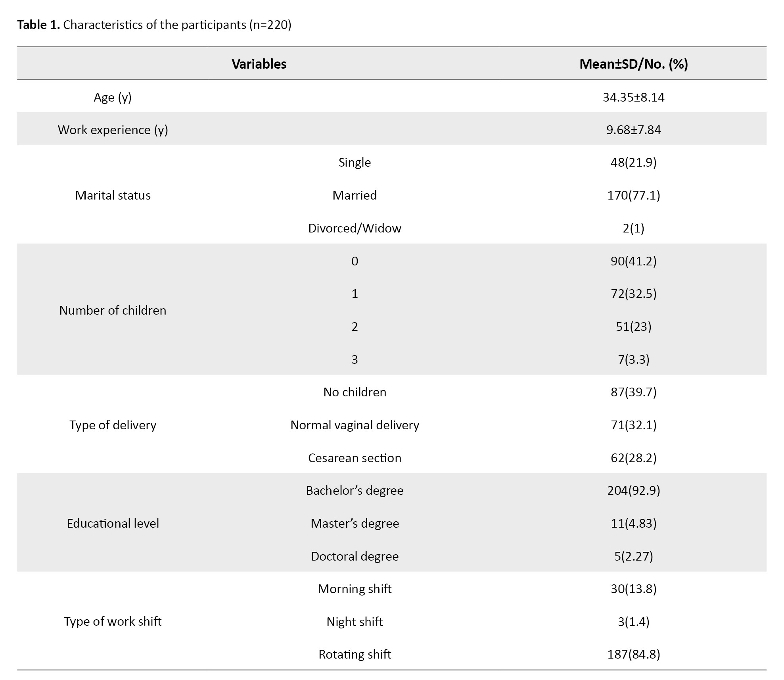Screen dimensions: 784x680
Task: Select the Divorced/Widow subcategory cell
Action: tap(355, 228)
